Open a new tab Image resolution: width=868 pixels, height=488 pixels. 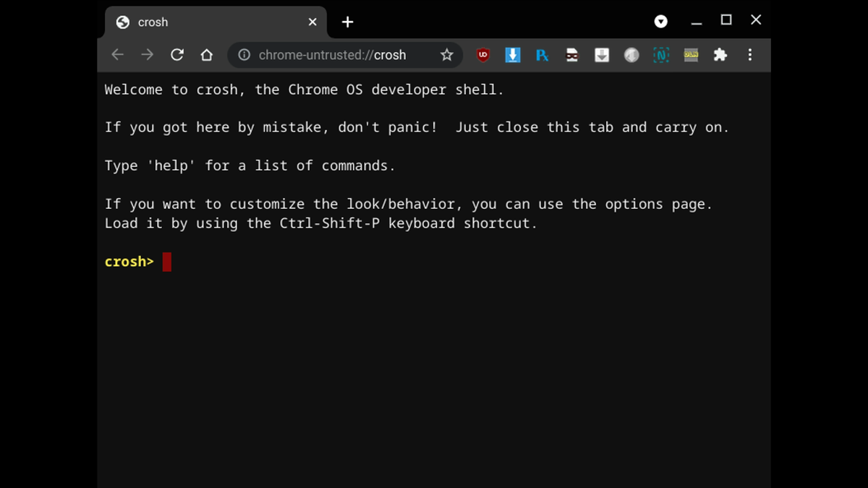click(348, 22)
